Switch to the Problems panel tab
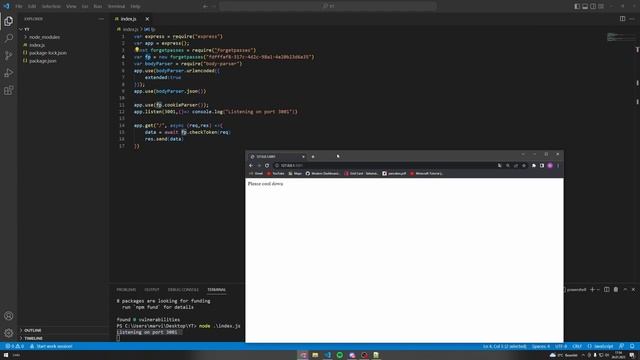Image resolution: width=640 pixels, height=360 pixels. point(126,289)
